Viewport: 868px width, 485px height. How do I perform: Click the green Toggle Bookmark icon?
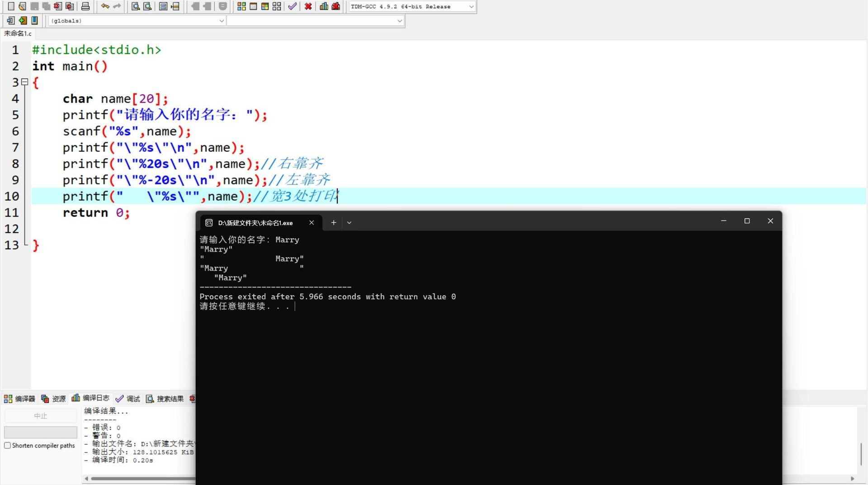(23, 20)
